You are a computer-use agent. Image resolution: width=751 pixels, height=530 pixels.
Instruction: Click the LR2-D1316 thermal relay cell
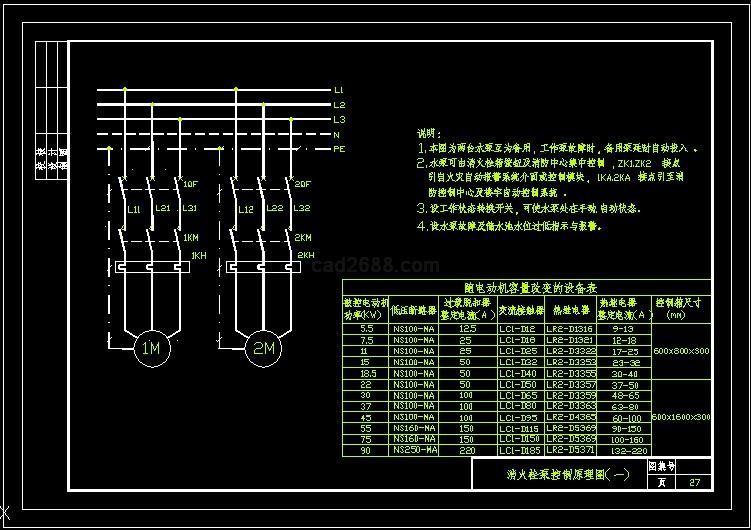click(x=570, y=329)
